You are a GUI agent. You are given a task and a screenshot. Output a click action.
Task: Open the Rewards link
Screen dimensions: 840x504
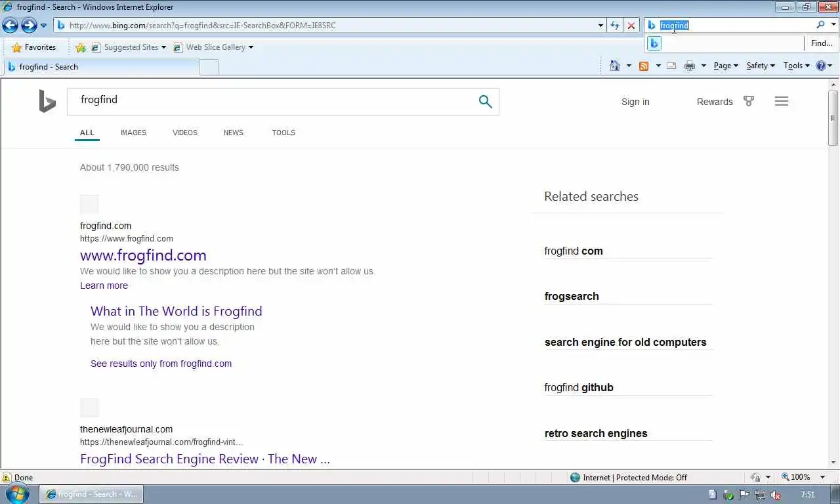pos(715,102)
